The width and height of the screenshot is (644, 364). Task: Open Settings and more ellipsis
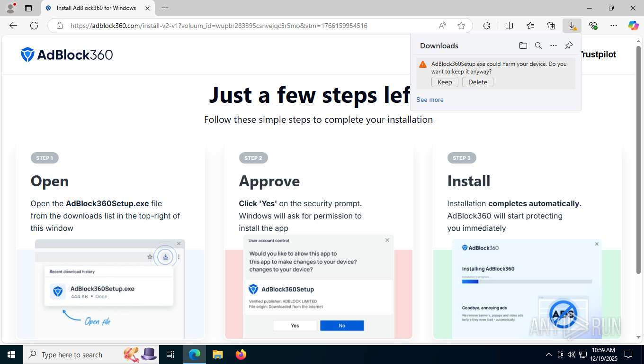614,26
